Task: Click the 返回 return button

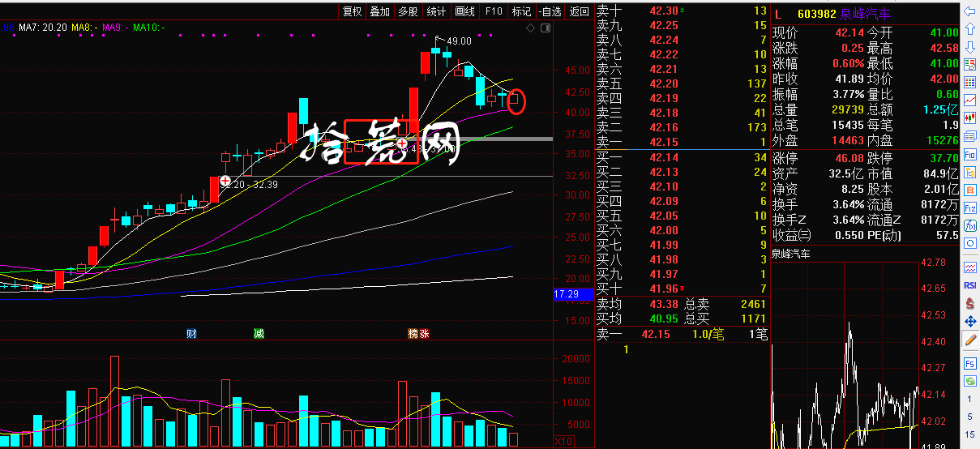Action: click(579, 11)
